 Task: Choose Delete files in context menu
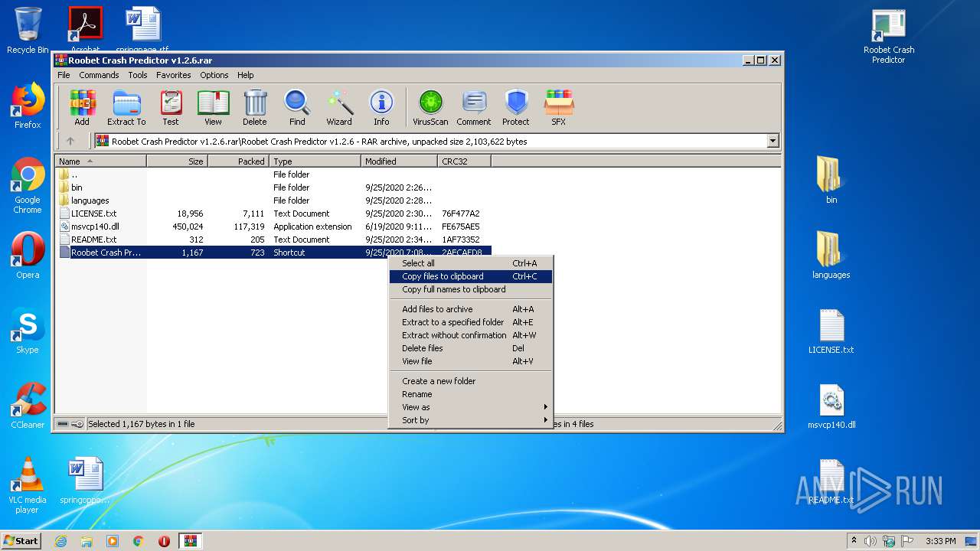click(x=470, y=348)
